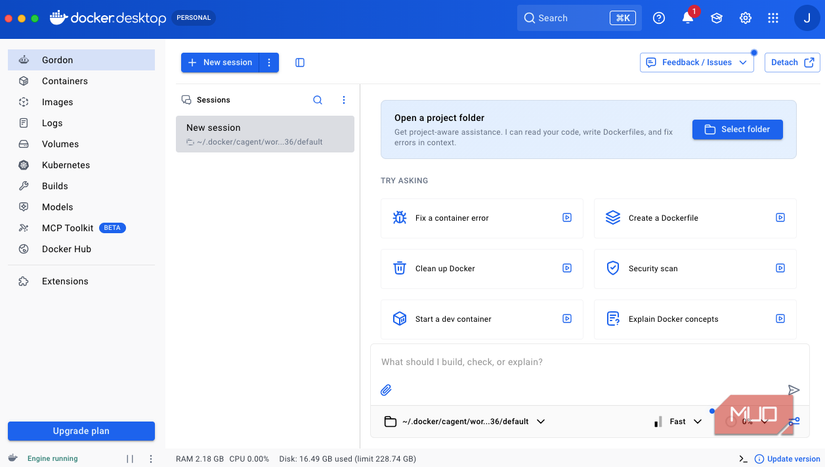Run icon on Start a dev container
The width and height of the screenshot is (825, 467).
tap(567, 318)
